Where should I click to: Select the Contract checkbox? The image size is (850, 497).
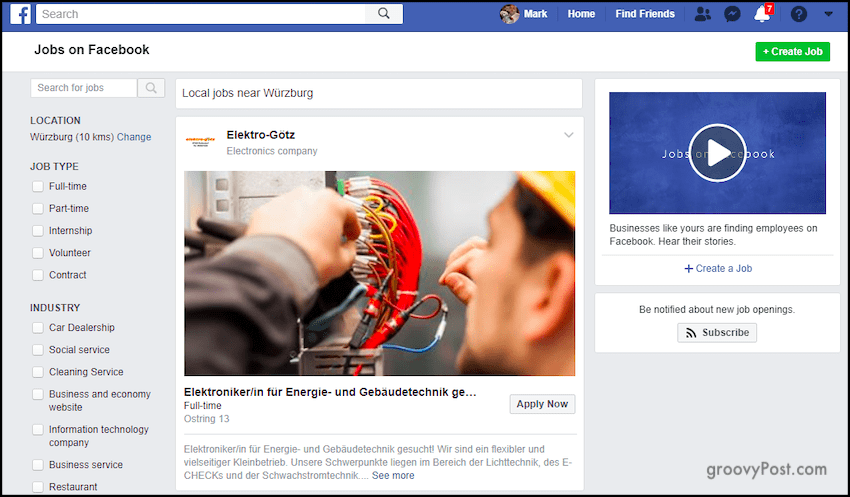(37, 275)
